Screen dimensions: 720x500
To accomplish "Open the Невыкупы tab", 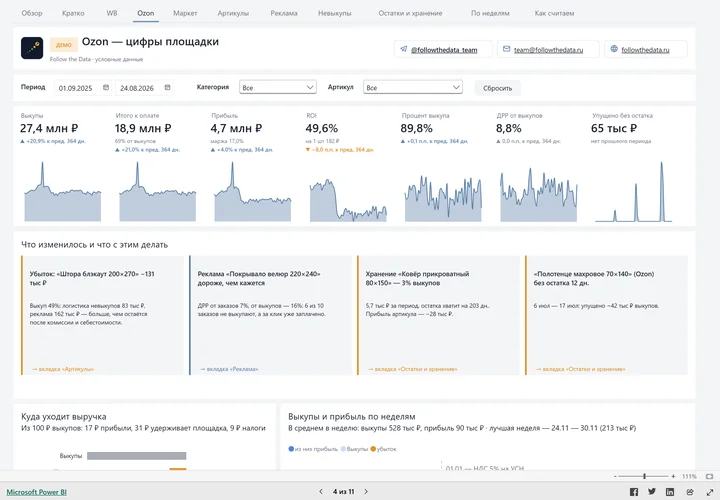I will coord(335,13).
